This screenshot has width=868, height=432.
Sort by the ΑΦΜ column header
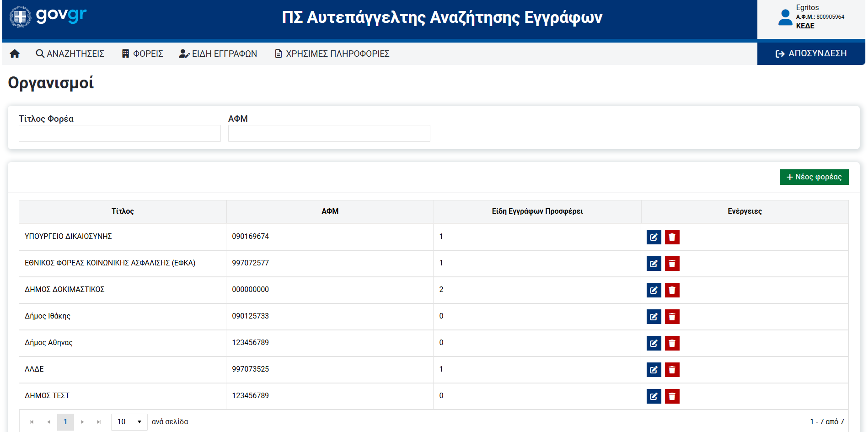click(330, 211)
